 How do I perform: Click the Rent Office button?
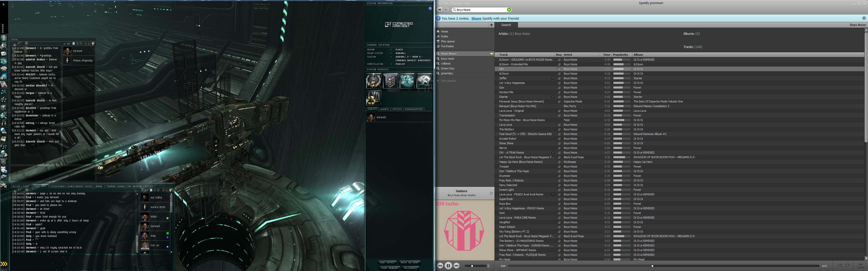point(387,262)
